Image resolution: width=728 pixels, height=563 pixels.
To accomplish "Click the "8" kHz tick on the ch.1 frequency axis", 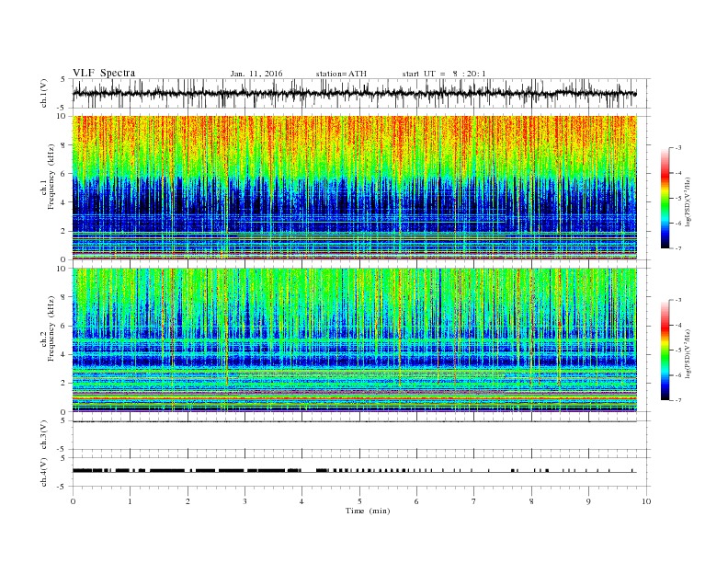I will pyautogui.click(x=64, y=145).
